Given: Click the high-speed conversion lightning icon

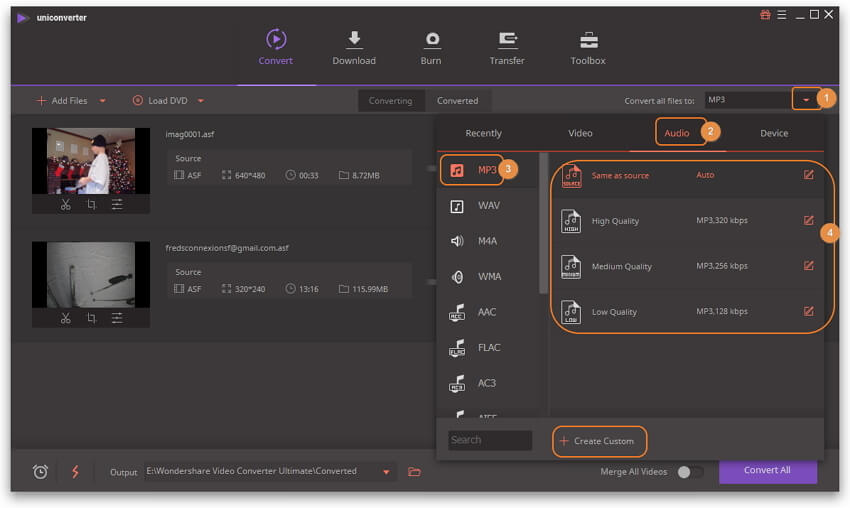Looking at the screenshot, I should click(x=75, y=471).
